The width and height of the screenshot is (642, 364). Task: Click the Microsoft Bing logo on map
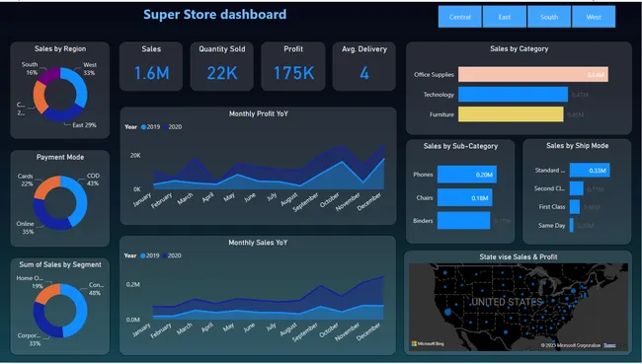(x=428, y=344)
